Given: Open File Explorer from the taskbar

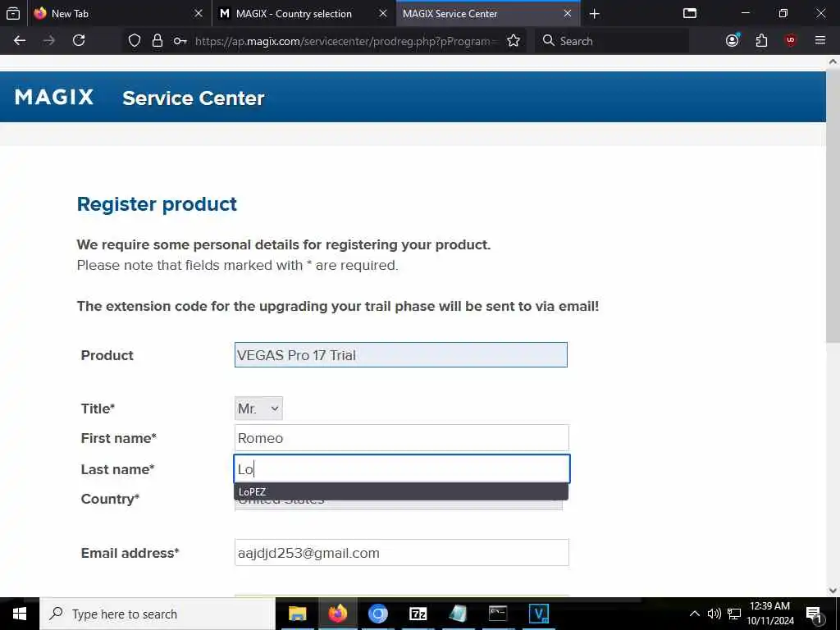Looking at the screenshot, I should click(297, 614).
